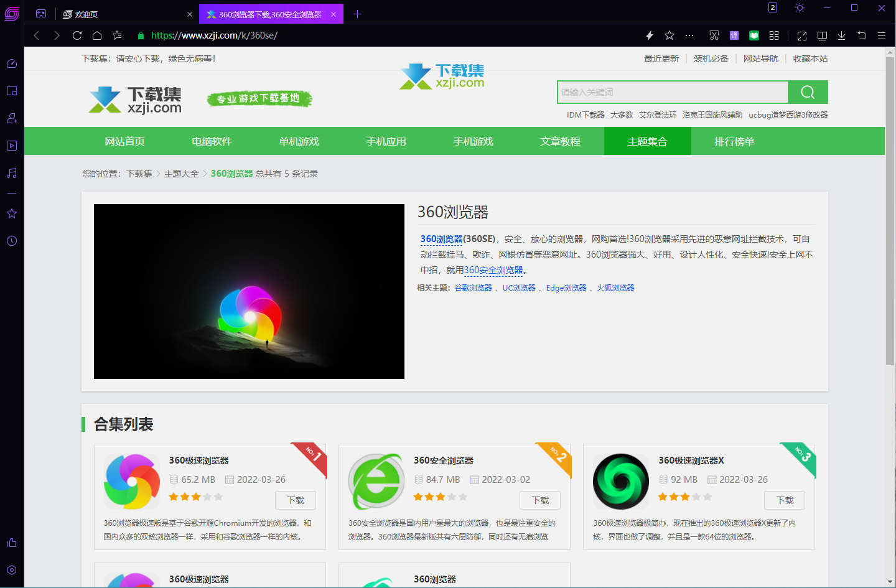Click the secure lock icon by URL

(x=141, y=35)
